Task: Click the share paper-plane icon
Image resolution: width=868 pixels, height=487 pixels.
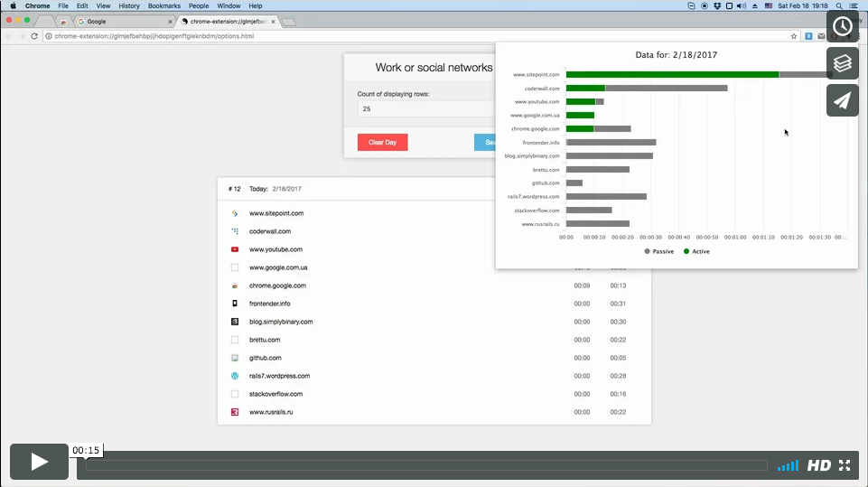Action: tap(842, 100)
